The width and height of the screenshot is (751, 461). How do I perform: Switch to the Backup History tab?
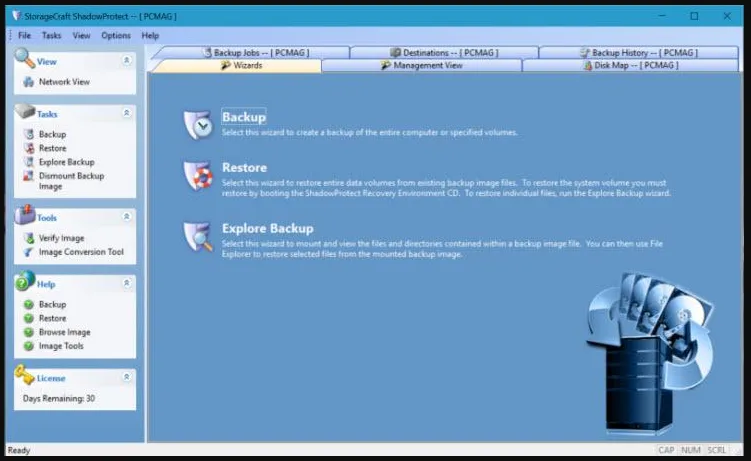coord(639,53)
